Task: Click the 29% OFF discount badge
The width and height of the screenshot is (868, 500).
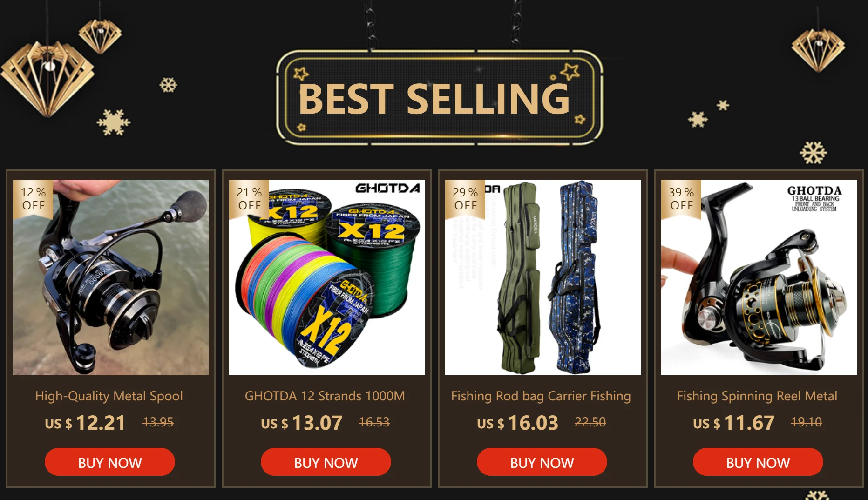Action: [465, 199]
